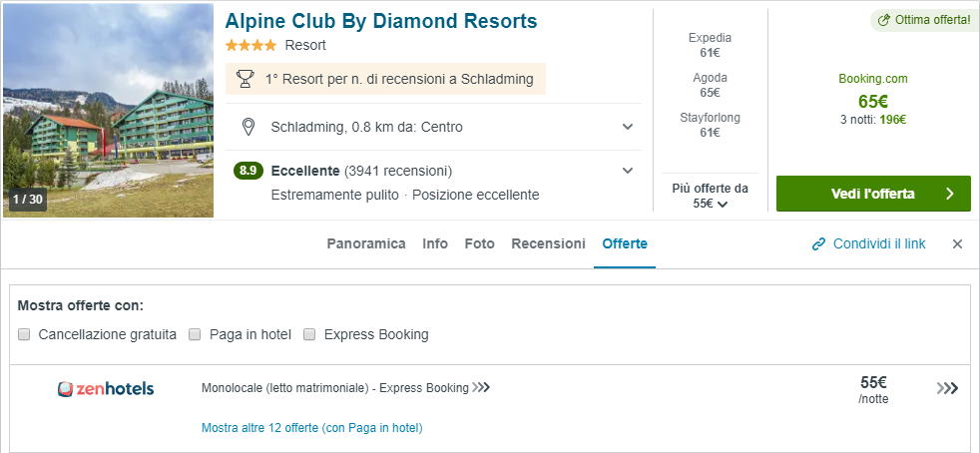Image resolution: width=980 pixels, height=453 pixels.
Task: Close the offers panel with X icon
Action: (x=957, y=243)
